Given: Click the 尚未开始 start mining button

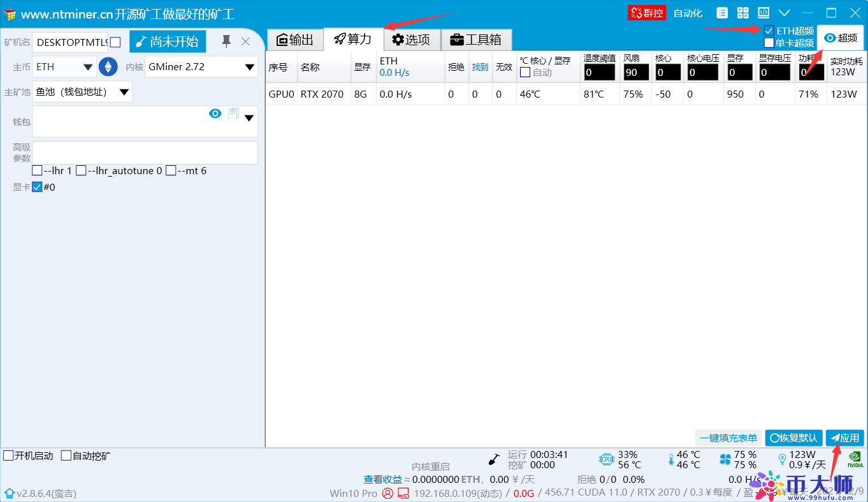Looking at the screenshot, I should pyautogui.click(x=168, y=41).
